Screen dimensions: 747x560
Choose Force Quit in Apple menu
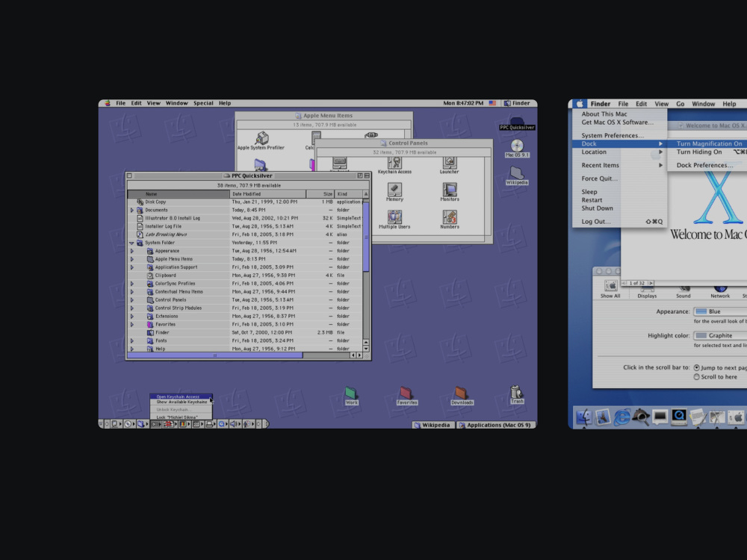619,178
